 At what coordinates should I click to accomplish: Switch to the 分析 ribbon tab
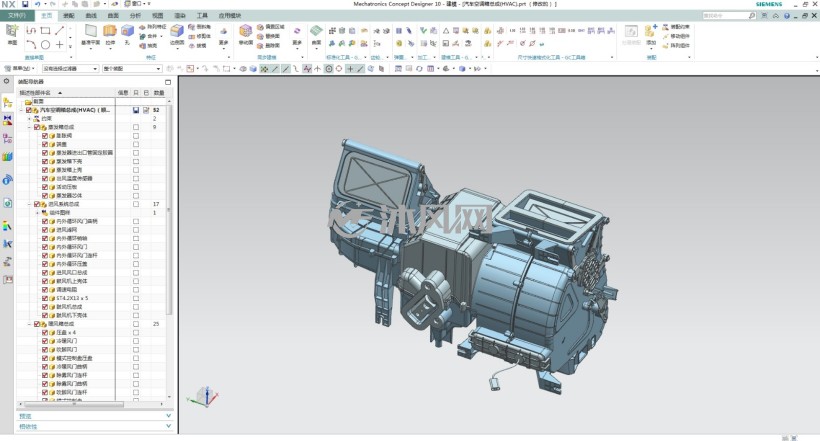tap(135, 16)
